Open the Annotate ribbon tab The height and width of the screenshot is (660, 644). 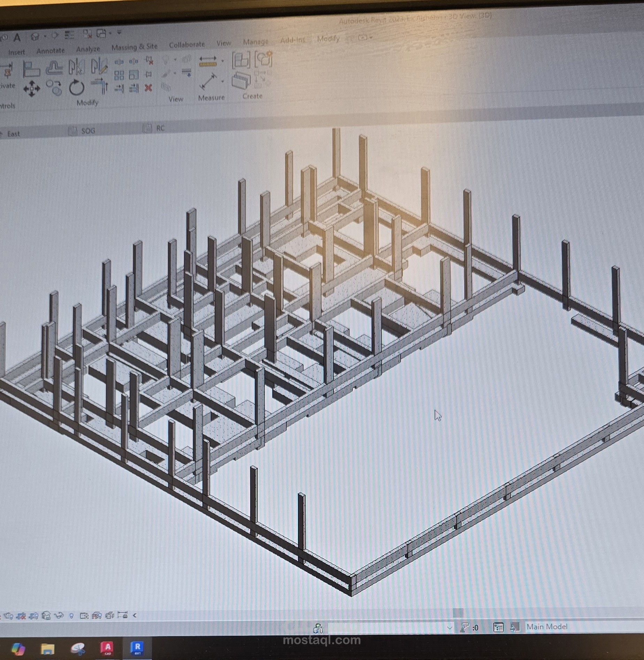pos(51,51)
